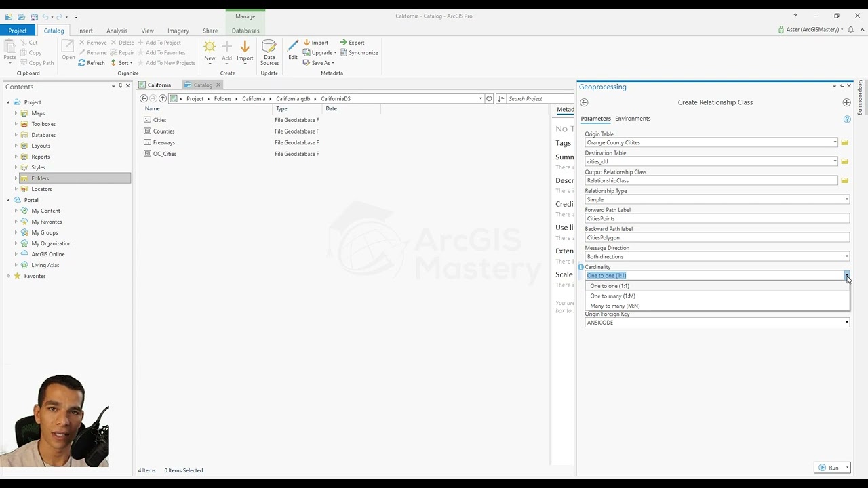Viewport: 868px width, 488px height.
Task: Expand the Maps node in Contents
Action: [16, 113]
